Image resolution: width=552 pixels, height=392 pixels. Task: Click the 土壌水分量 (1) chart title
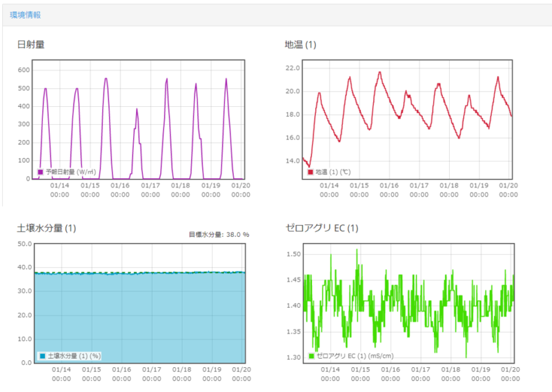pos(46,228)
